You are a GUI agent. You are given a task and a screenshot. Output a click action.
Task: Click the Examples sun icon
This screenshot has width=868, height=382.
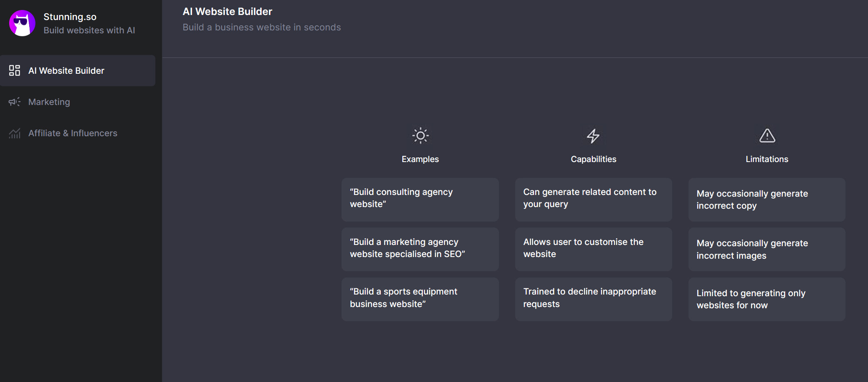coord(420,136)
